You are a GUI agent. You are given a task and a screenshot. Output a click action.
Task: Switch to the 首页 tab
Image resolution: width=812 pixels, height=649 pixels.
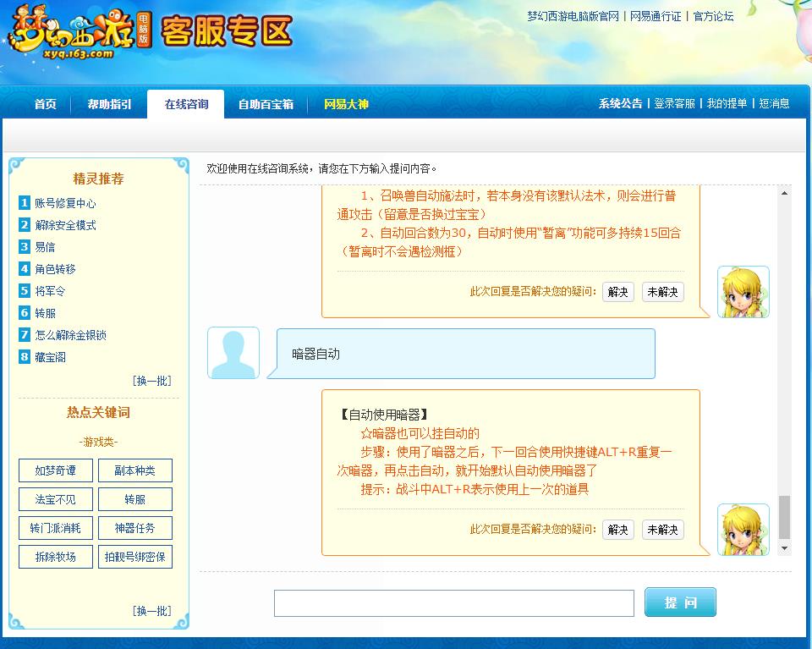click(44, 104)
